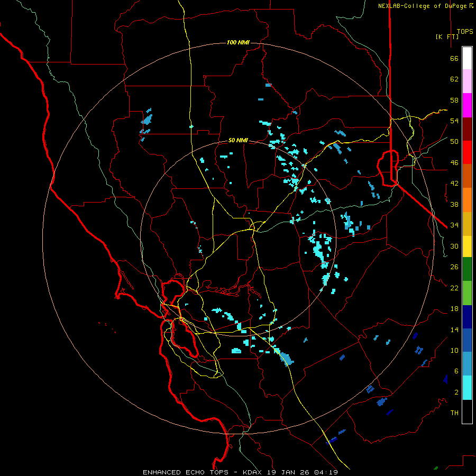The height and width of the screenshot is (476, 476).
Task: Click the "66" legend value
Action: point(454,59)
